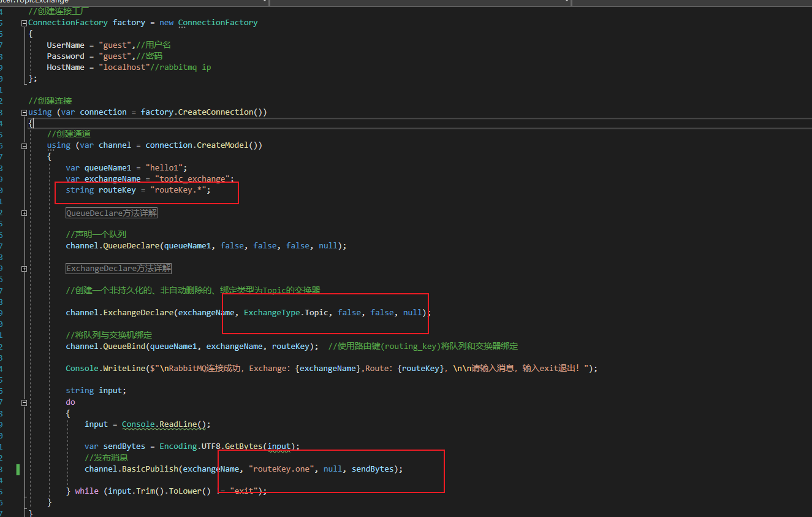Collapse the using channel block

[24, 146]
